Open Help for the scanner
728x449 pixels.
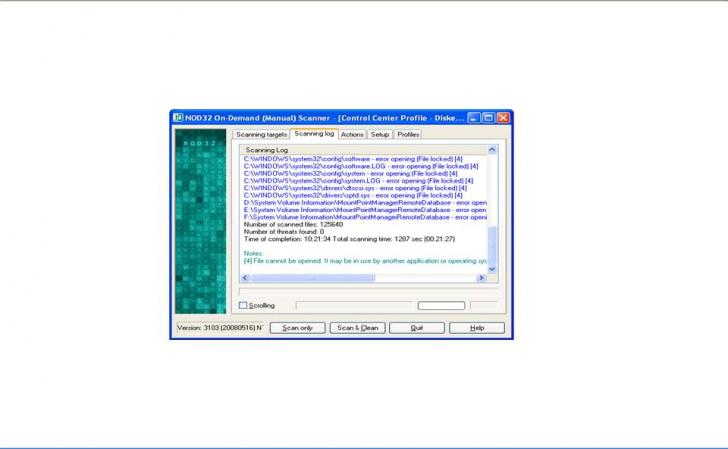(477, 328)
